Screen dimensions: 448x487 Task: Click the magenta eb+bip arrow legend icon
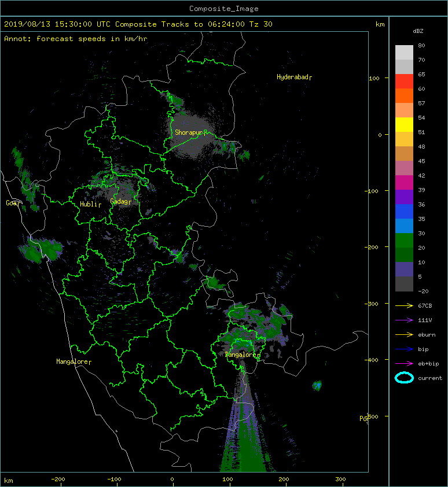pos(404,363)
